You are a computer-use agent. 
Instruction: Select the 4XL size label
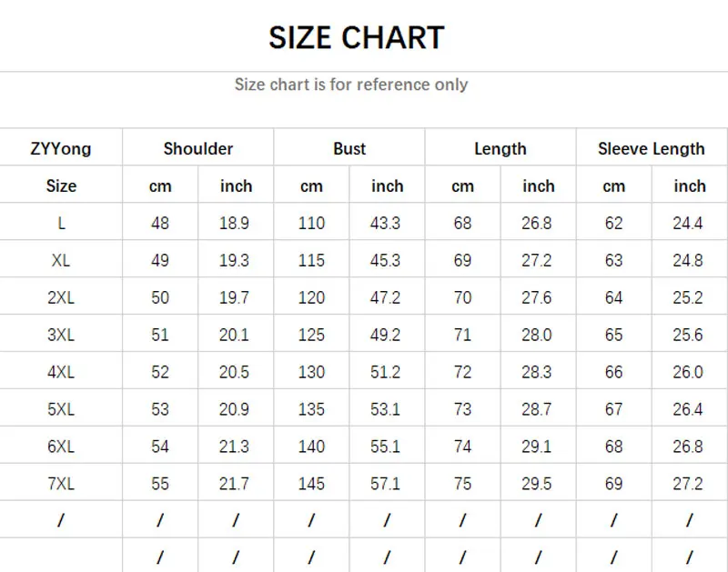click(61, 372)
